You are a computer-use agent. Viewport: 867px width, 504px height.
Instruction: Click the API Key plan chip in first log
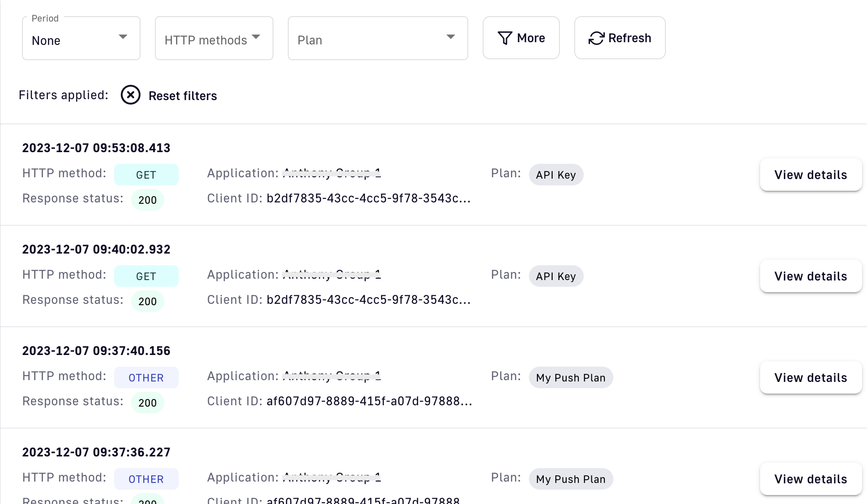(556, 175)
